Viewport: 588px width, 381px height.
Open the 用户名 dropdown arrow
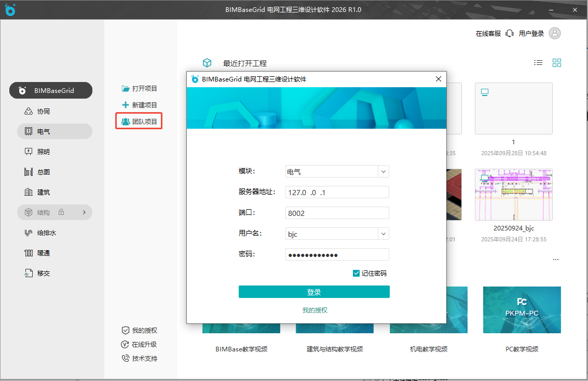pyautogui.click(x=383, y=234)
